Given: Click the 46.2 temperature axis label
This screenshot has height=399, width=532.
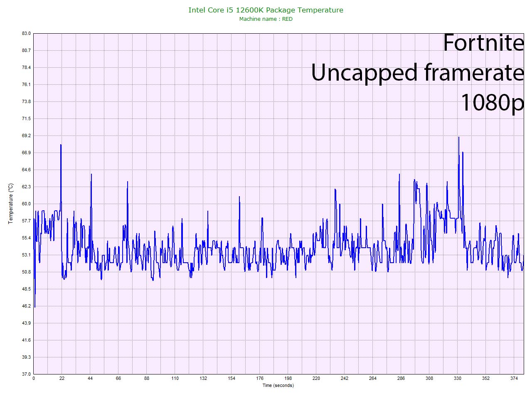Looking at the screenshot, I should [x=26, y=306].
